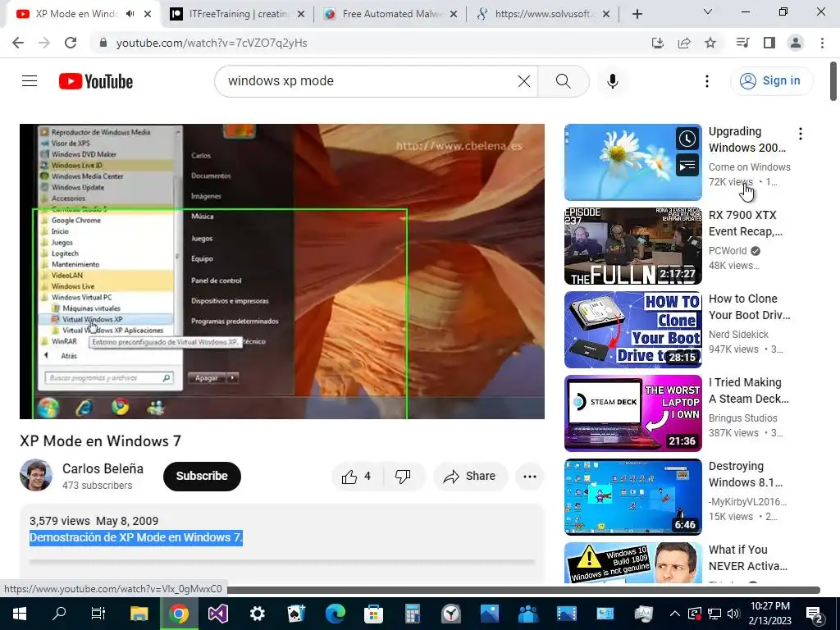This screenshot has width=840, height=630.
Task: Open volume control in system tray
Action: click(x=733, y=614)
